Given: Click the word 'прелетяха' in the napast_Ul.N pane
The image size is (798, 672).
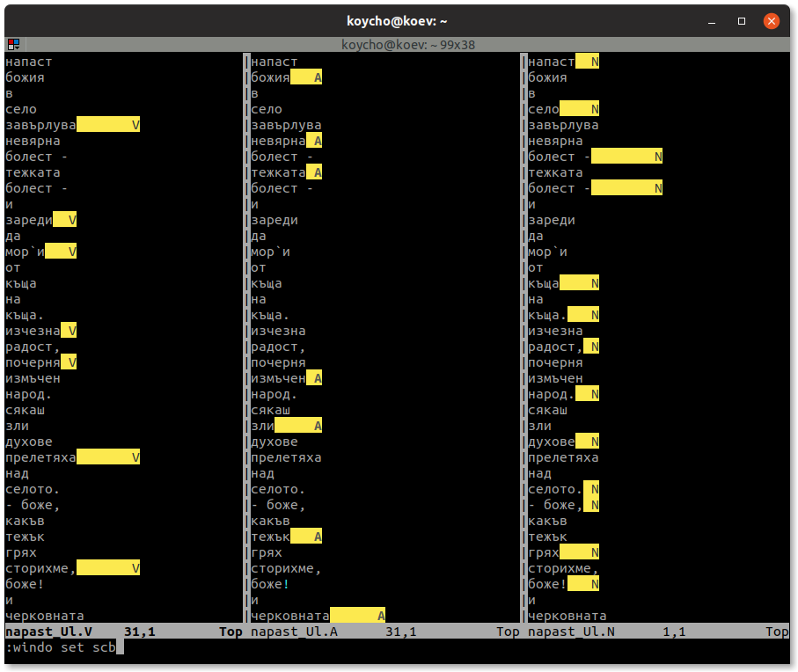Looking at the screenshot, I should tap(563, 457).
